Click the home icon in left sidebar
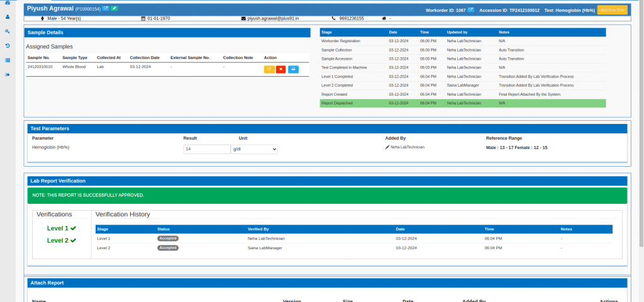The width and height of the screenshot is (644, 302). 7,3
